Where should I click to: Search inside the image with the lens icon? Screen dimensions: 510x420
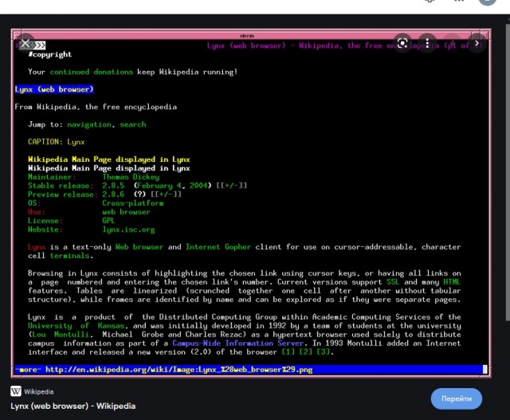[402, 43]
